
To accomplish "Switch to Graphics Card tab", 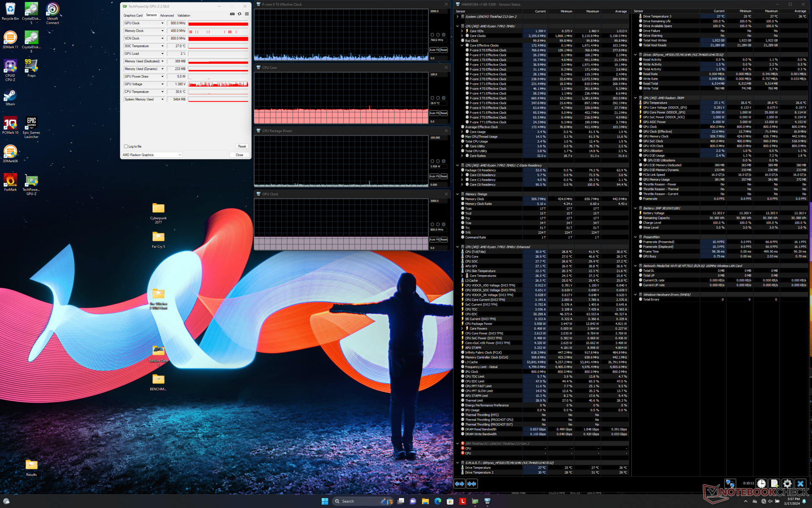I will tap(133, 15).
